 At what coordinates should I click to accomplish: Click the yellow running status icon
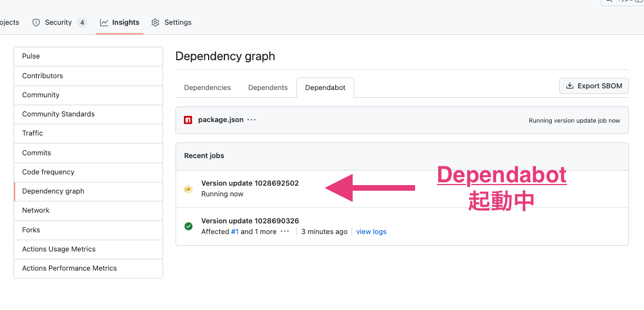point(188,189)
